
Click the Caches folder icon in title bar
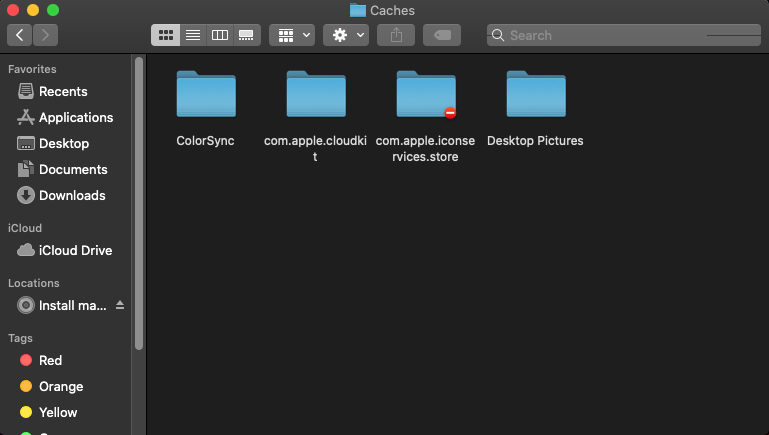tap(358, 10)
